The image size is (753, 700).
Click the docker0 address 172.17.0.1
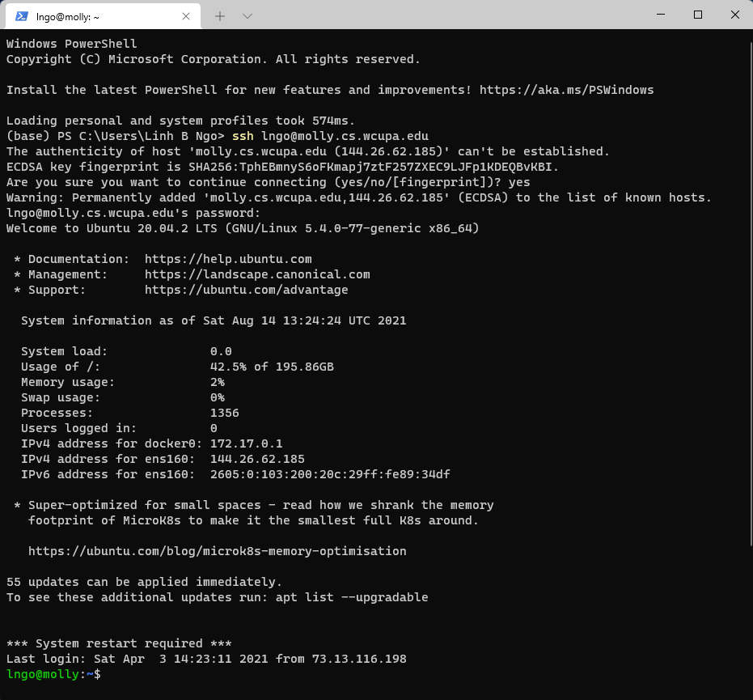(247, 443)
